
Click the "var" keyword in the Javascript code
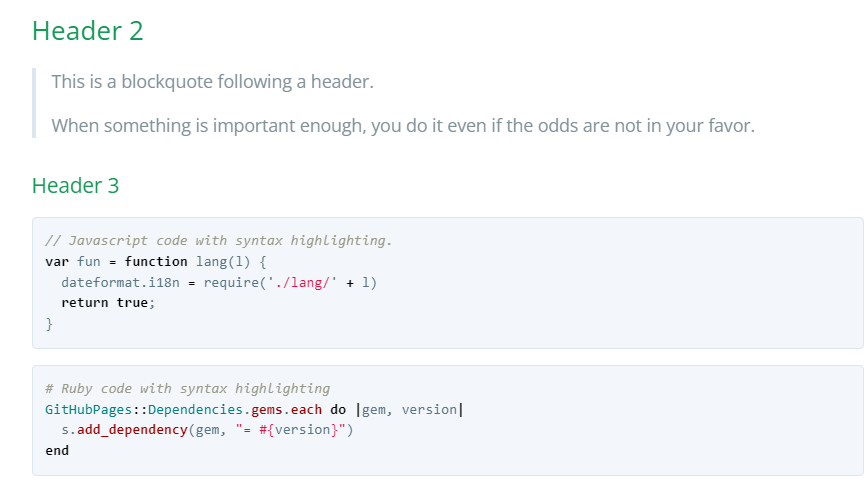(57, 261)
